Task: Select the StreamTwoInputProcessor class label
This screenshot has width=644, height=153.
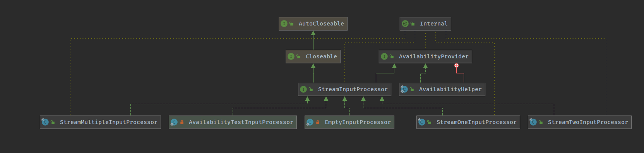Action: pos(588,122)
